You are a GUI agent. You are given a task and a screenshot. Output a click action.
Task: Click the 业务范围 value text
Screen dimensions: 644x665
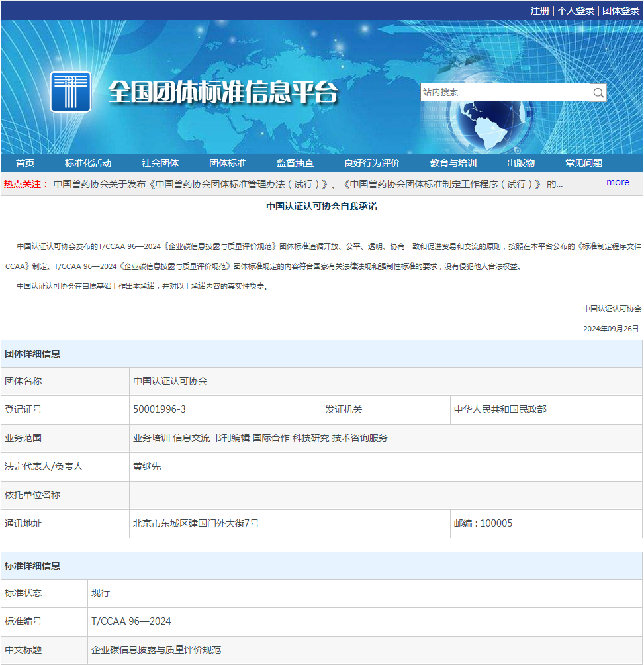click(260, 438)
